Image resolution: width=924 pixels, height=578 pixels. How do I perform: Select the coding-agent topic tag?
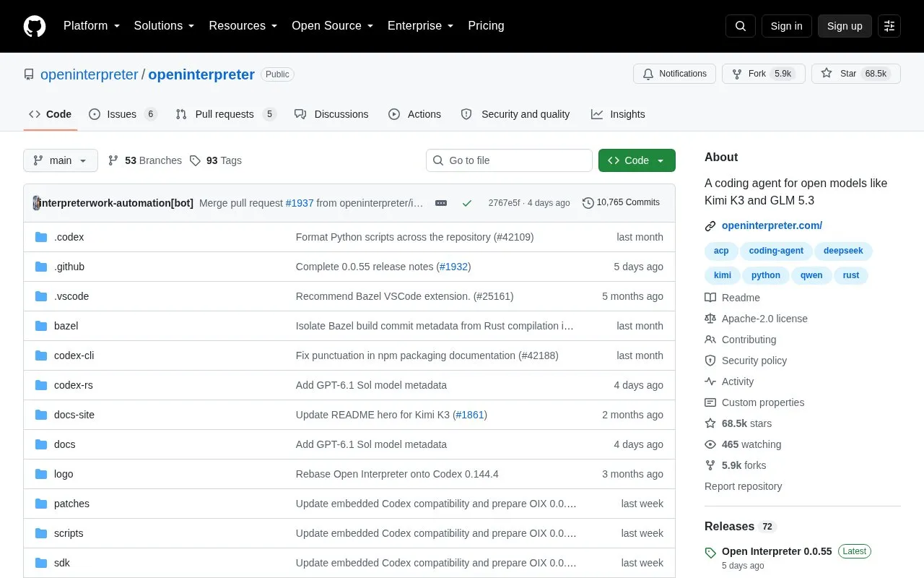click(x=776, y=251)
